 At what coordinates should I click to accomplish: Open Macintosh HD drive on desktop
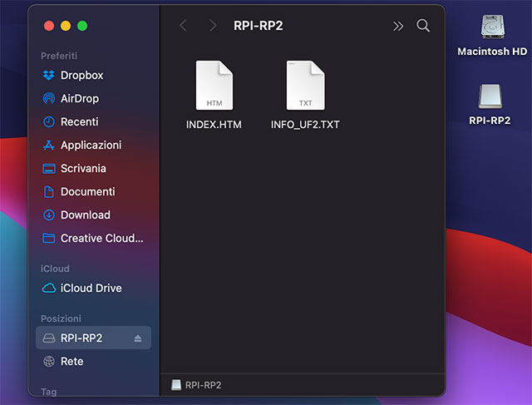point(492,28)
